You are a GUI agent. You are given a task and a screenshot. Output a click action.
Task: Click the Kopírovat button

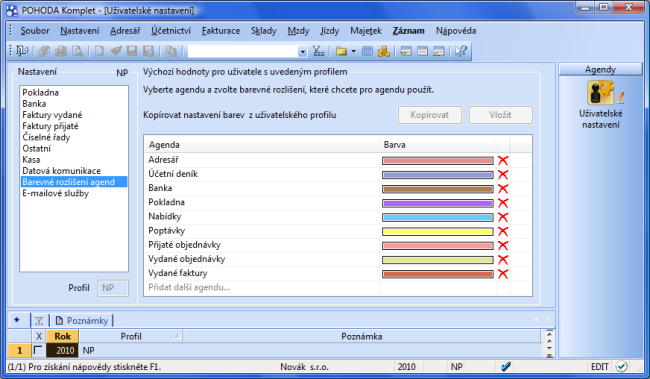pyautogui.click(x=430, y=115)
